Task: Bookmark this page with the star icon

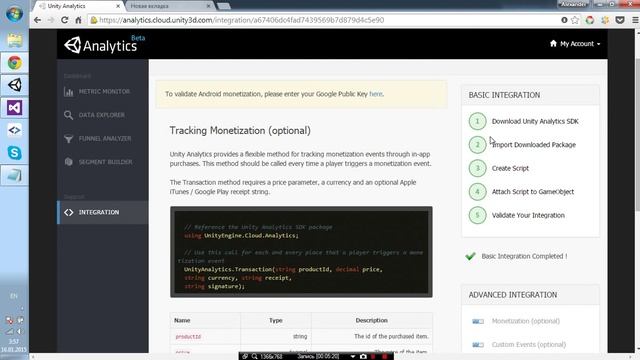Action: coord(575,20)
